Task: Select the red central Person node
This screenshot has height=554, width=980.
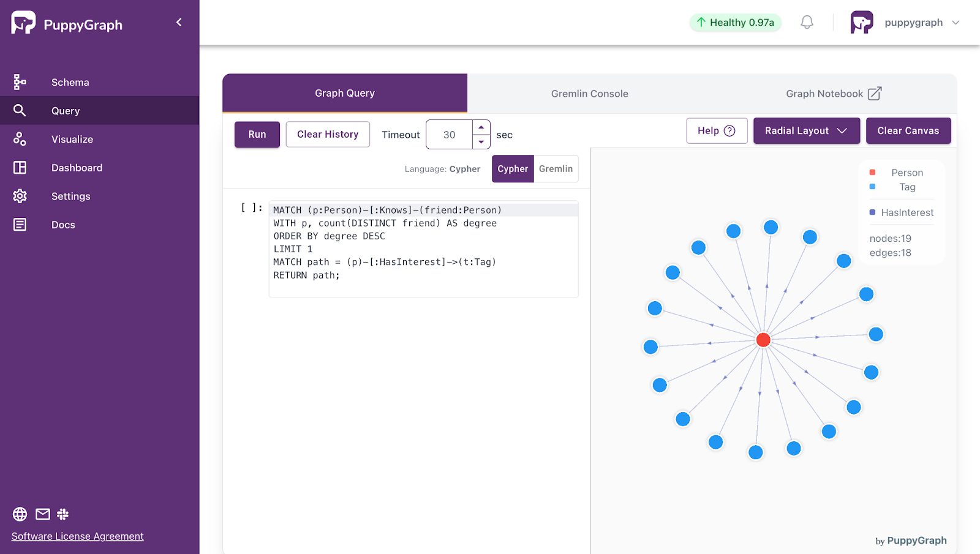Action: point(763,340)
